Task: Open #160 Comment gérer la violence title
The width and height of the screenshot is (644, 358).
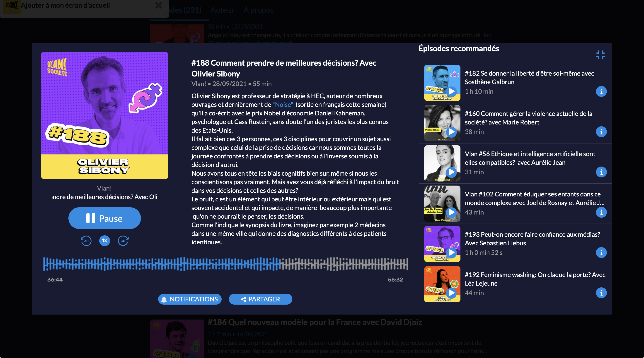Action: 528,118
